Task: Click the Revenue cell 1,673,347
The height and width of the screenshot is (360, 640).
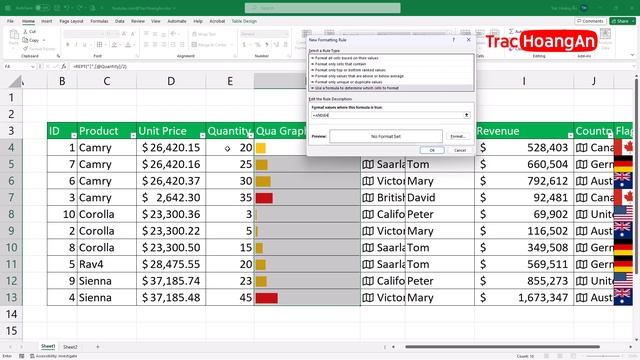Action: (x=524, y=297)
